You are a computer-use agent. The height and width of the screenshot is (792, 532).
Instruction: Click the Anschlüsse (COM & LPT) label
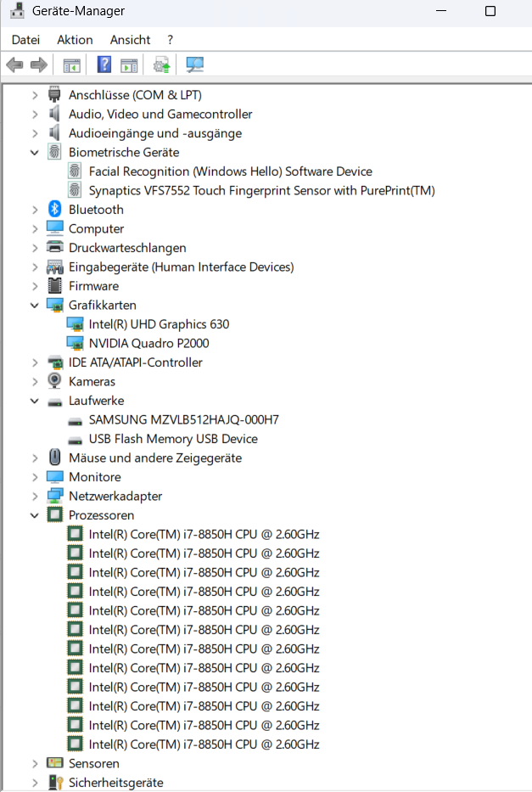tap(135, 95)
